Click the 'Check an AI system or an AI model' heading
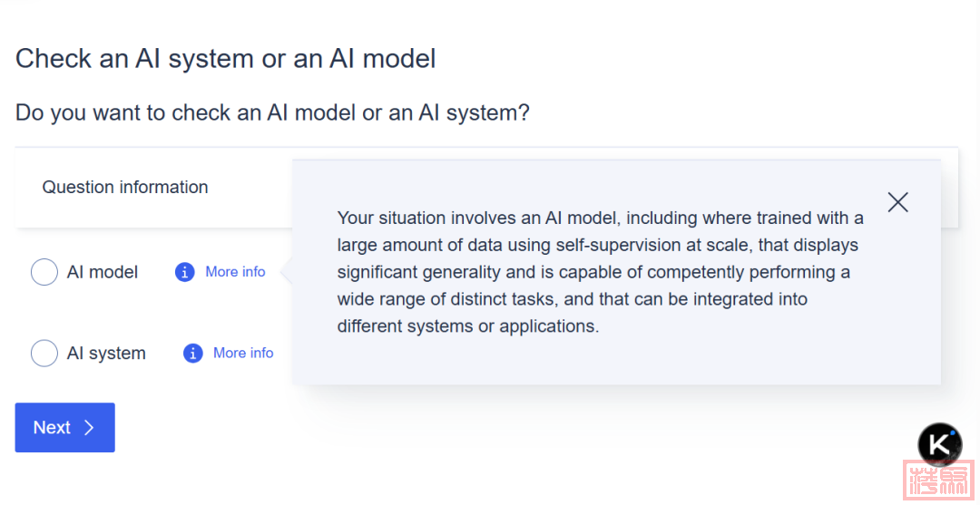980x505 pixels. pyautogui.click(x=226, y=59)
